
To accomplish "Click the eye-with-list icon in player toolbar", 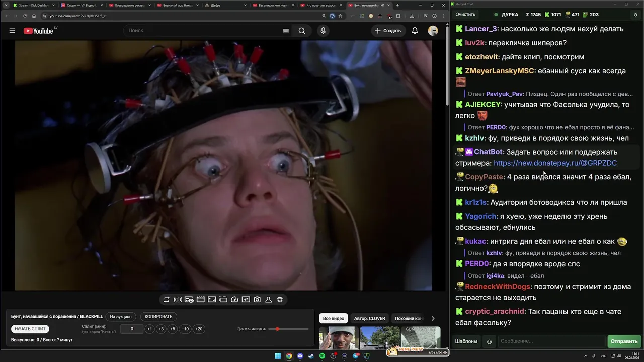I will (189, 300).
